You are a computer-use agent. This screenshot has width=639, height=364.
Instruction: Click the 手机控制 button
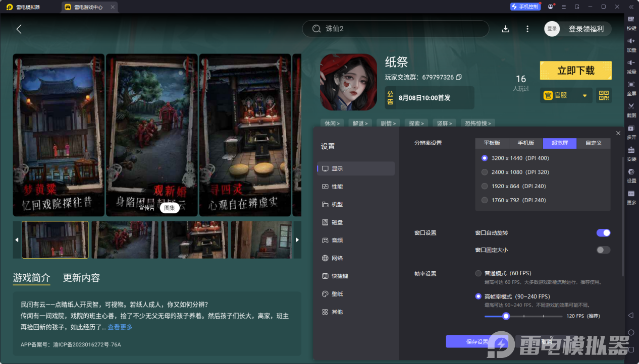point(525,7)
